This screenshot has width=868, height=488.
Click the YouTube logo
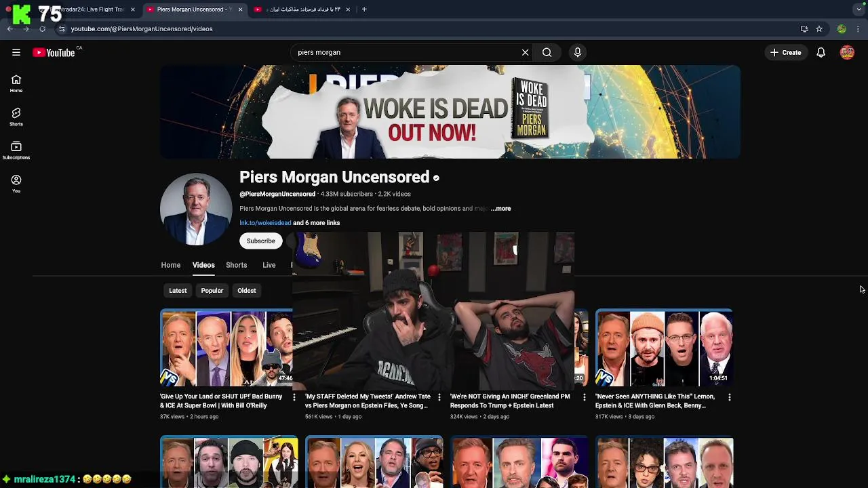click(54, 52)
